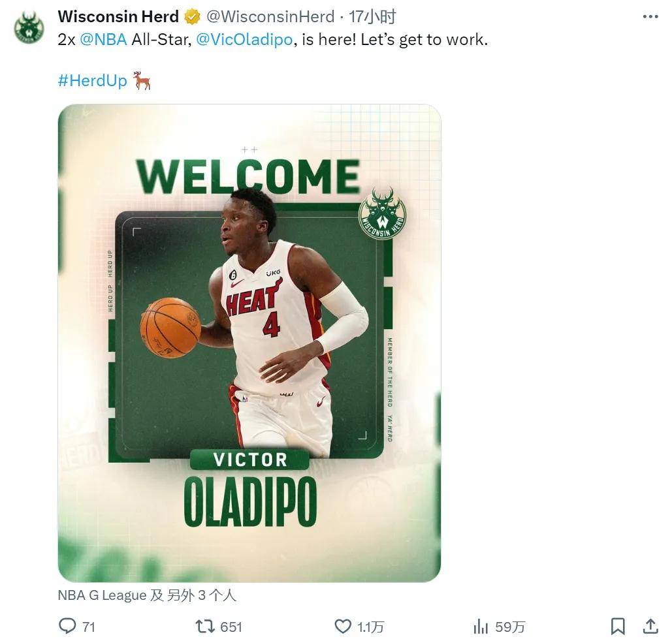Click the repost count 651
The width and height of the screenshot is (672, 641).
click(229, 627)
